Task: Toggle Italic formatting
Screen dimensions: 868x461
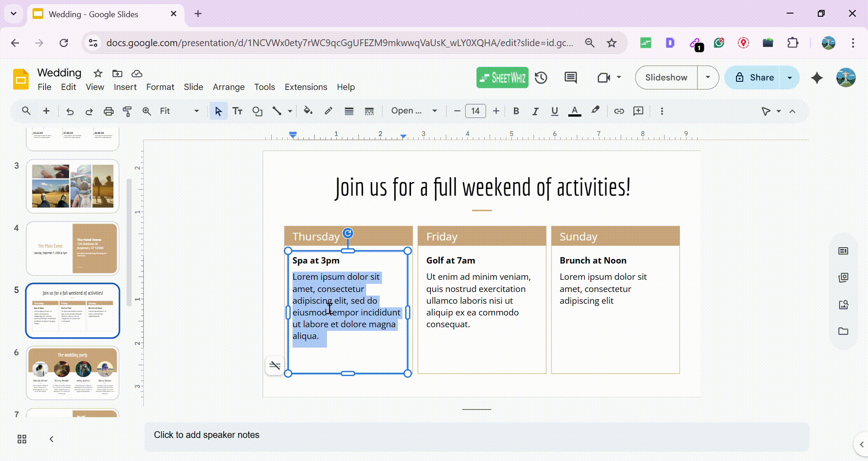Action: 535,111
